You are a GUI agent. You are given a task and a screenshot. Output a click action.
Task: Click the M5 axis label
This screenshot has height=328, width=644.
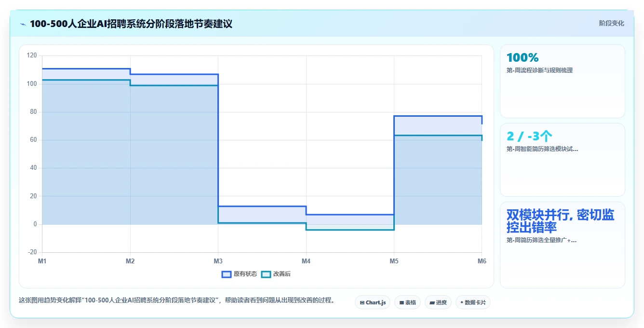coord(394,261)
